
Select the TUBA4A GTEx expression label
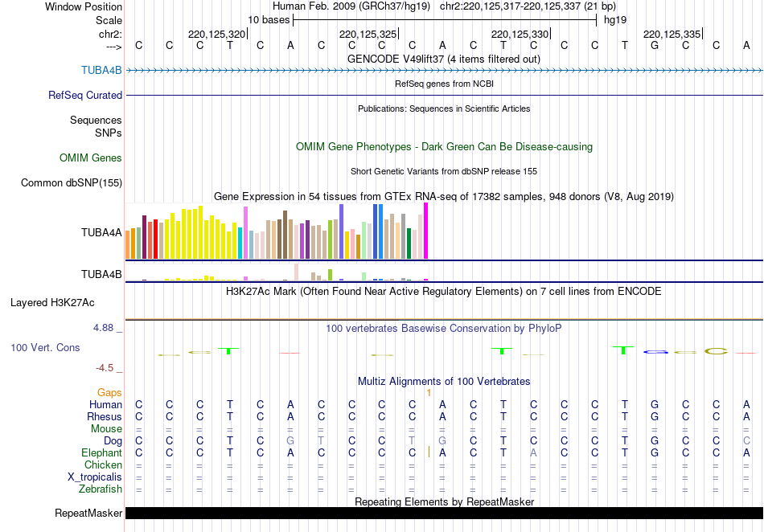tap(101, 232)
